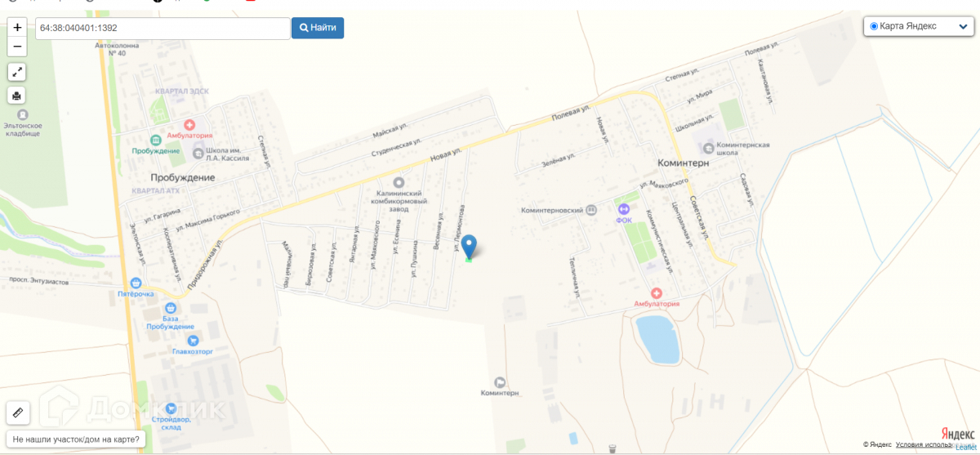Click 'Не нашли участок/дом на карте?' prompt
980x455 pixels.
click(76, 439)
